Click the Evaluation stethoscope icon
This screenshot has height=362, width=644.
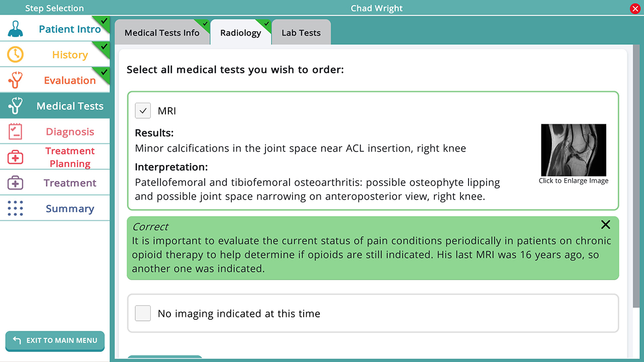tap(16, 80)
